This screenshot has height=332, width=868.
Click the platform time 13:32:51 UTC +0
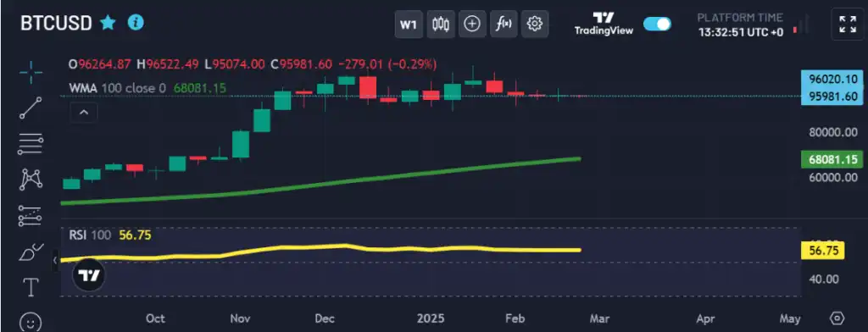point(741,32)
